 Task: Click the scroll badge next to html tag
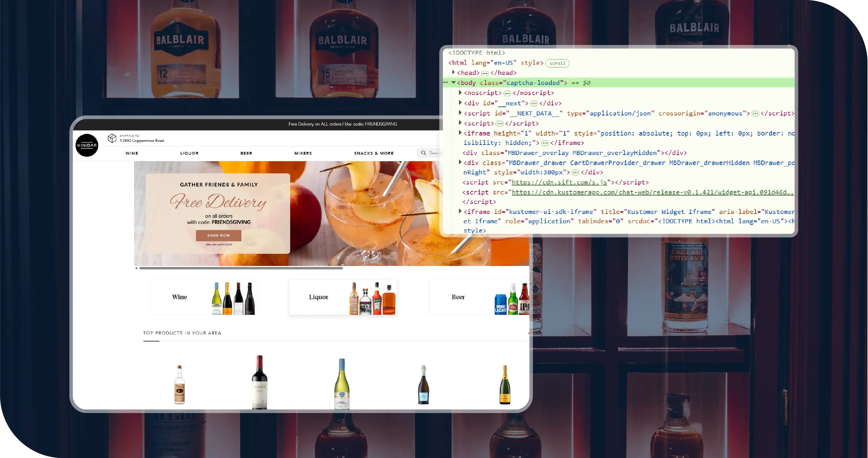point(557,63)
